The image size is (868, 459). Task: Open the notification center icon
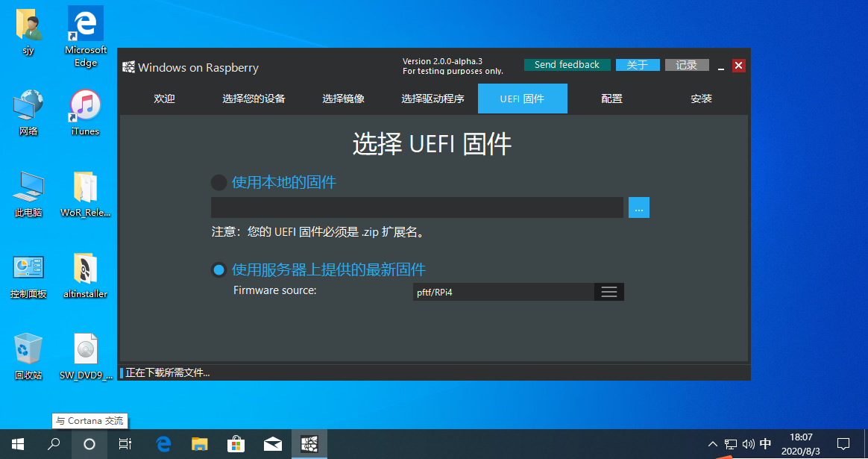pyautogui.click(x=843, y=444)
